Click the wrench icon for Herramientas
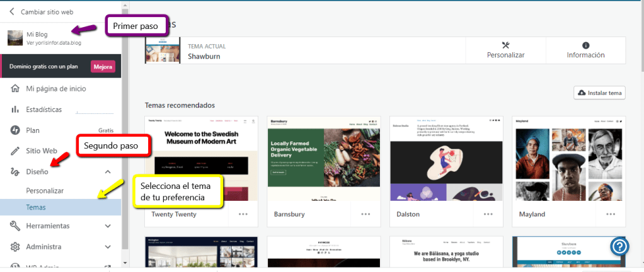644x272 pixels. click(15, 225)
